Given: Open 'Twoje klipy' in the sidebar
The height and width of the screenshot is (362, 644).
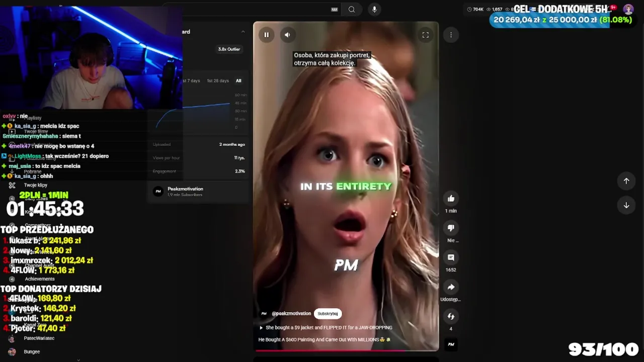Looking at the screenshot, I should [x=36, y=185].
